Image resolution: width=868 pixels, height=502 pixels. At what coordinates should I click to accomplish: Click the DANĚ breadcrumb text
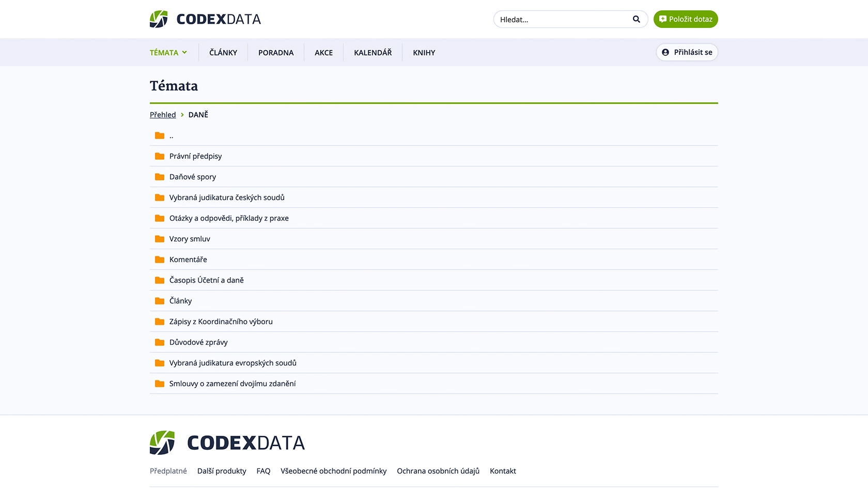[198, 115]
